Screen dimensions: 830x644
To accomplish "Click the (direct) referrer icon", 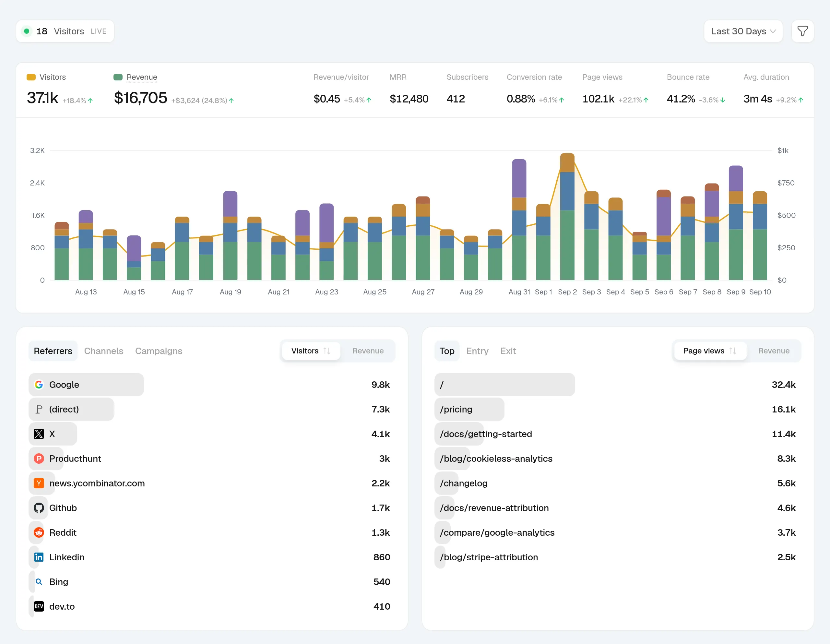I will (x=39, y=410).
